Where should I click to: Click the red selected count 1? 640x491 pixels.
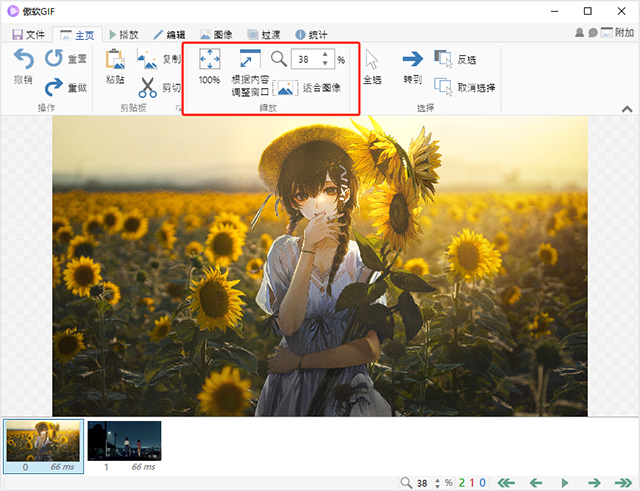(472, 483)
